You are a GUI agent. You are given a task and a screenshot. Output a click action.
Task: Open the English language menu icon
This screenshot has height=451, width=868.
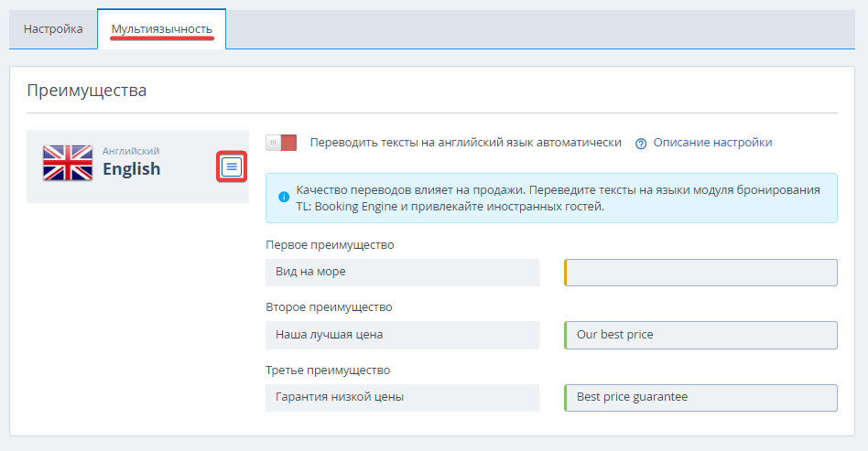click(232, 166)
